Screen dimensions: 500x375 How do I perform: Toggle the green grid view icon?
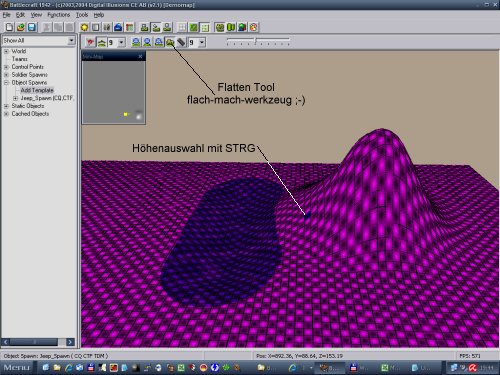click(193, 27)
